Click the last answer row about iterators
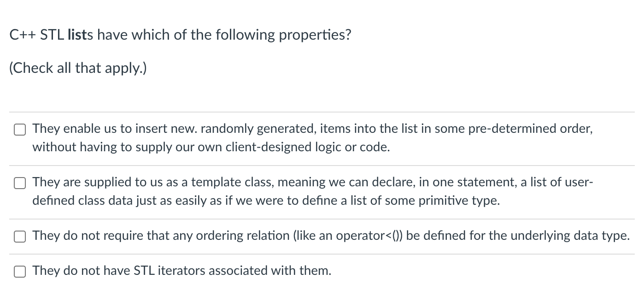 [x=181, y=271]
